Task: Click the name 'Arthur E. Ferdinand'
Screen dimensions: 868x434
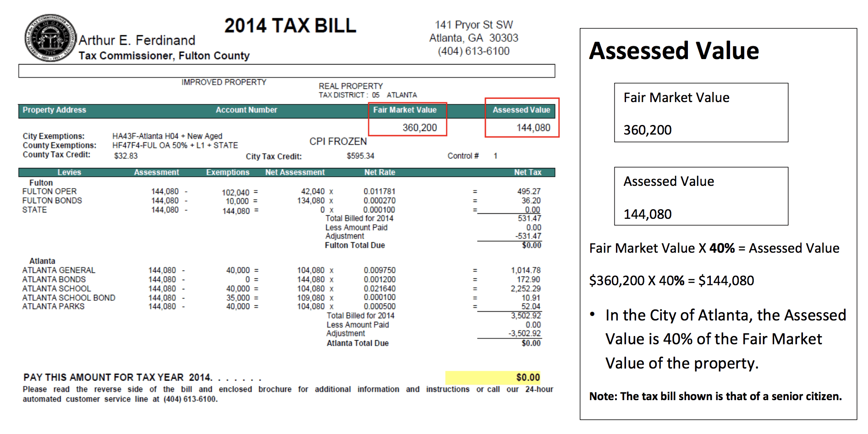Action: 137,40
